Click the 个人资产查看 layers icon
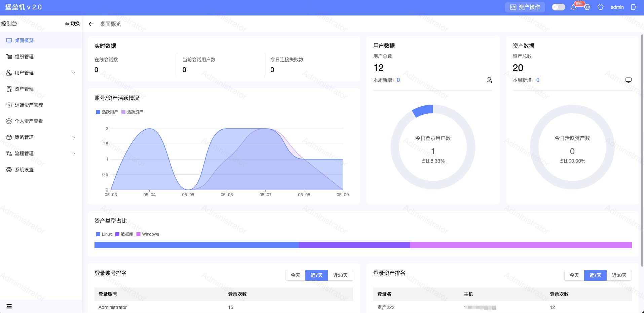 tap(9, 121)
